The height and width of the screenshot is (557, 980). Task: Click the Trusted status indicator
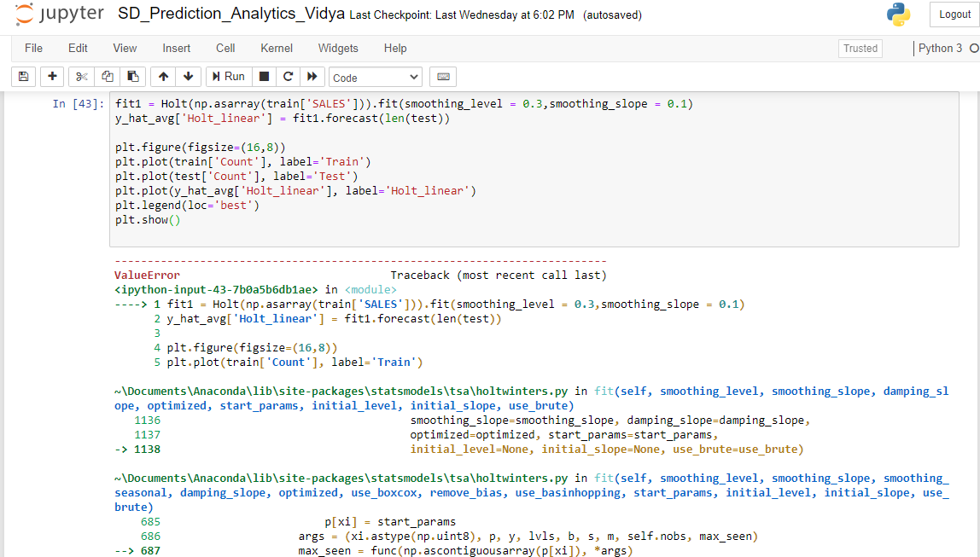tap(860, 49)
